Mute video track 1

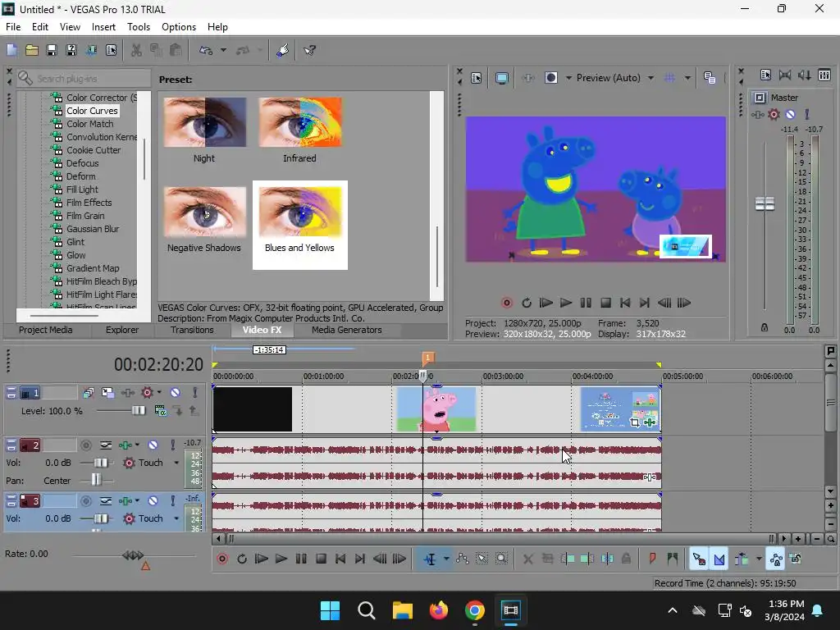click(176, 393)
